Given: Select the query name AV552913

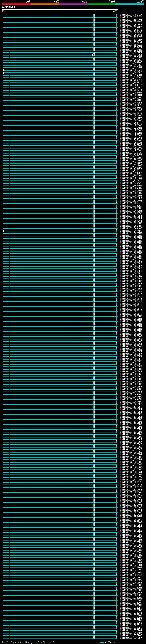Looking at the screenshot, I should pos(8,8).
